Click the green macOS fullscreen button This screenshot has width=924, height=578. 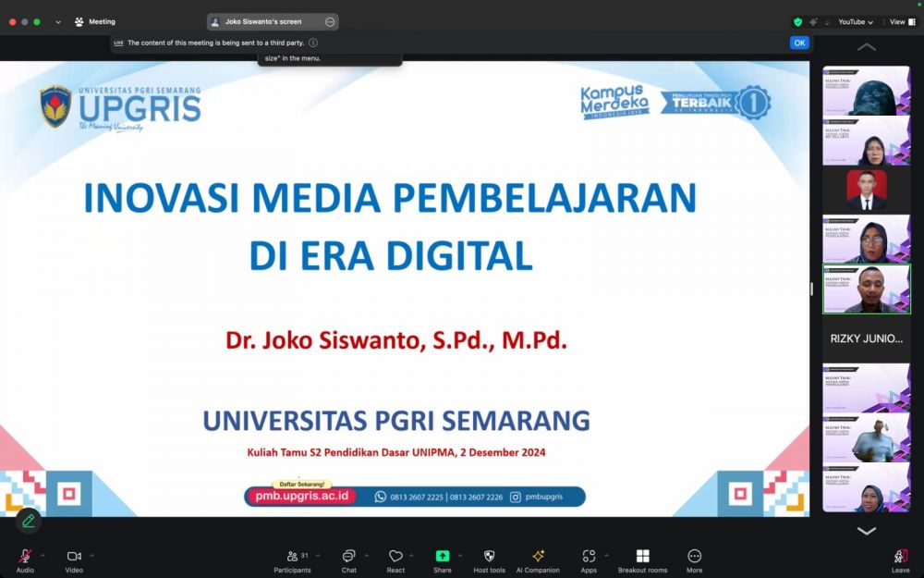[37, 22]
